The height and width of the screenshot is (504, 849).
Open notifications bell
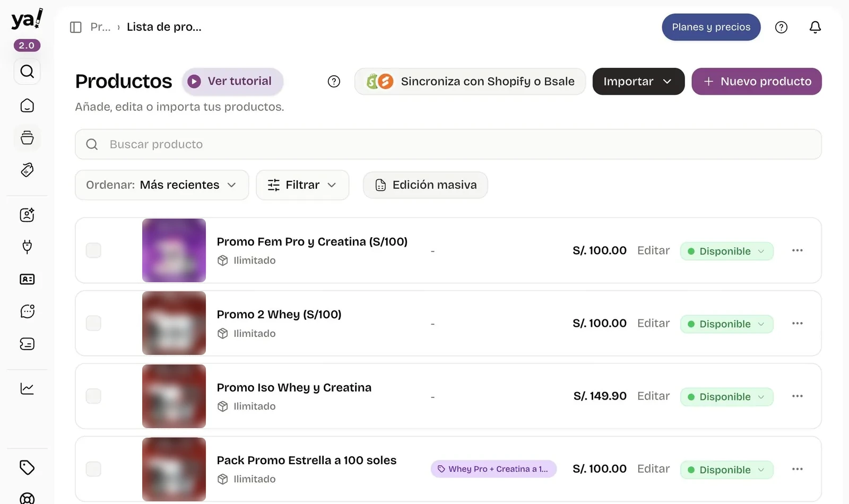click(815, 27)
